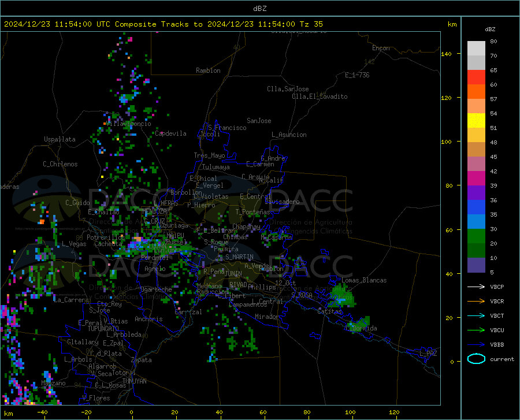
Task: Click the C_Chilenos label
Action: coord(60,164)
